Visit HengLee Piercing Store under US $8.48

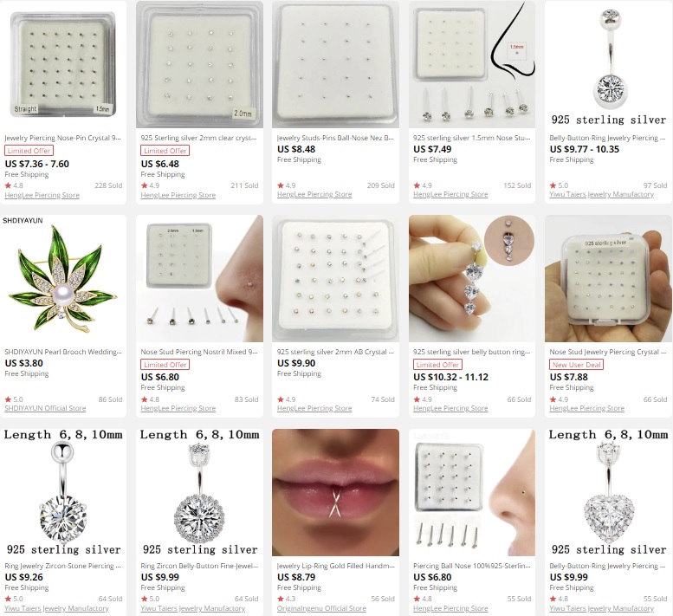[314, 194]
